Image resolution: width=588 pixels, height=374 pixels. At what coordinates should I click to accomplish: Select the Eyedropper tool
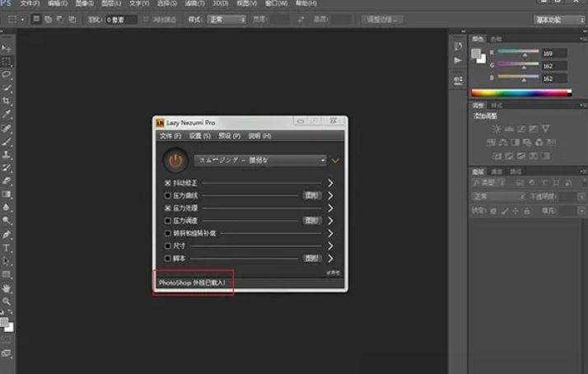tap(7, 114)
